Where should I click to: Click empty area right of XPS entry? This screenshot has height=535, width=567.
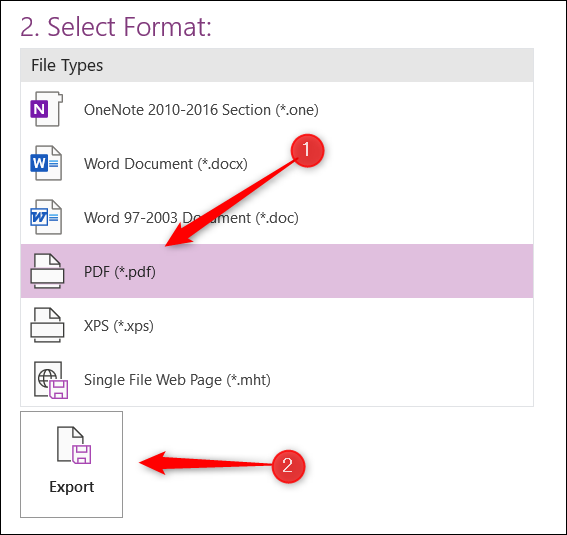coord(344,325)
